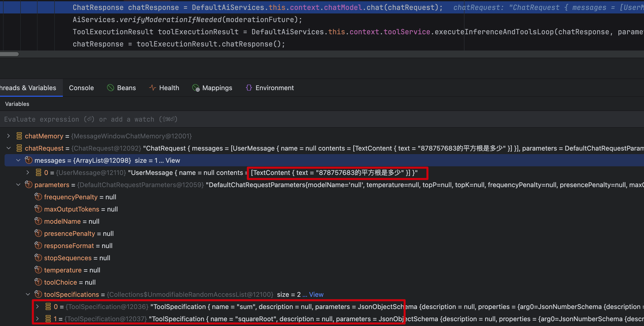Screen dimensions: 644x326
Task: Click the Environment braces icon
Action: coord(249,88)
